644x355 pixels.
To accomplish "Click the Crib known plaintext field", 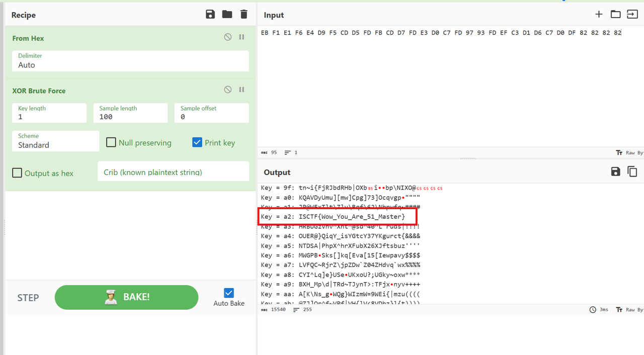I will tap(173, 172).
